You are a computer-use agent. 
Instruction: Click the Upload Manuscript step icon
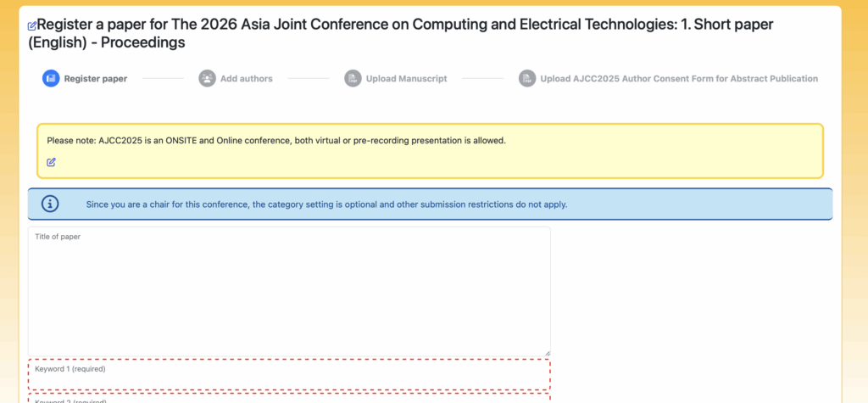click(x=353, y=79)
